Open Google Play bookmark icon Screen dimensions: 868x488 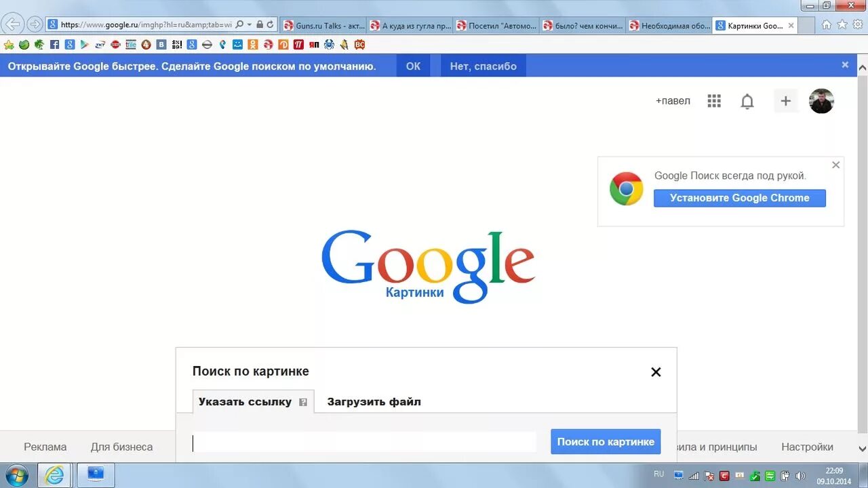(84, 45)
